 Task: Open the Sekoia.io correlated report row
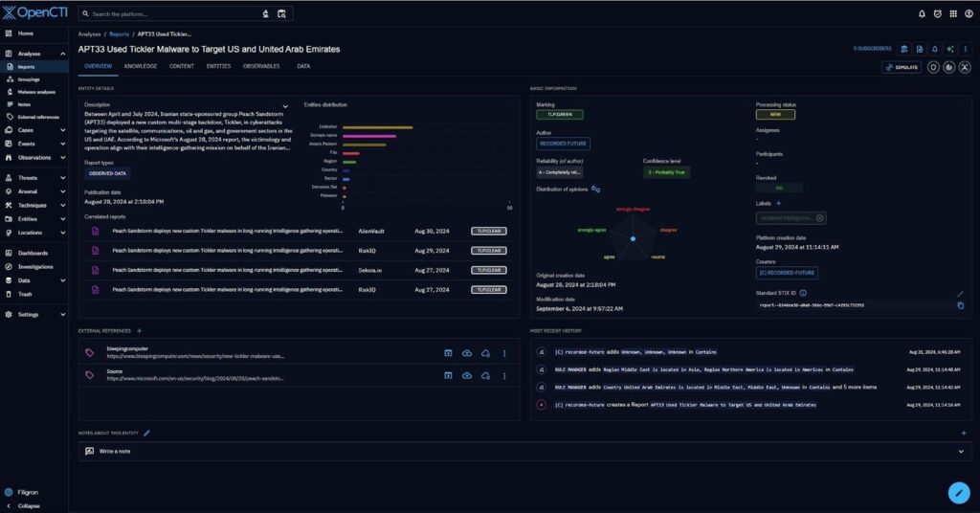coord(300,270)
